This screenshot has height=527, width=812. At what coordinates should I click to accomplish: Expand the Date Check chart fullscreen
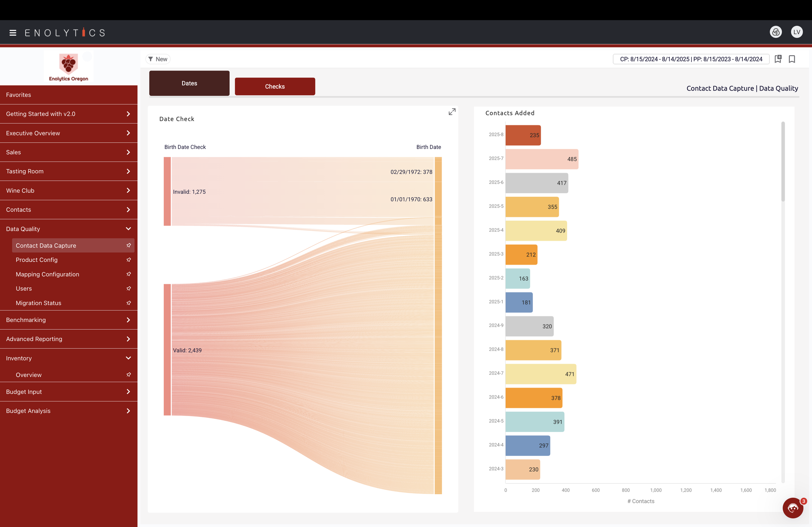click(x=452, y=112)
